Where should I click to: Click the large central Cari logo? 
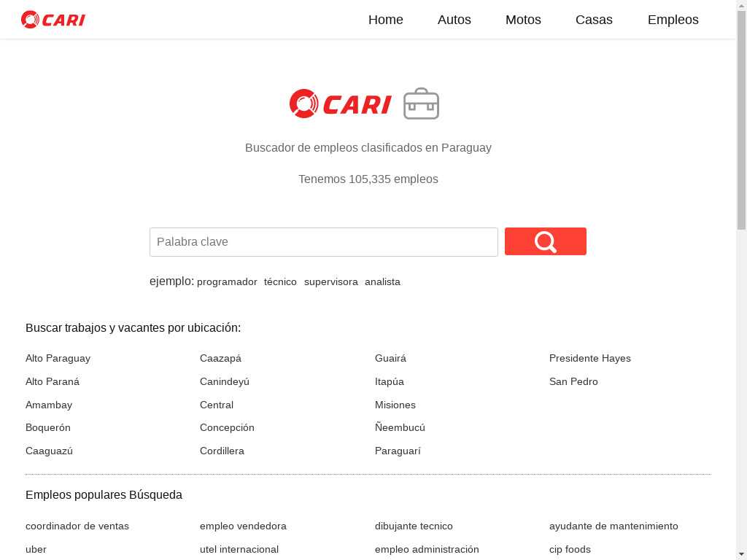(x=341, y=104)
